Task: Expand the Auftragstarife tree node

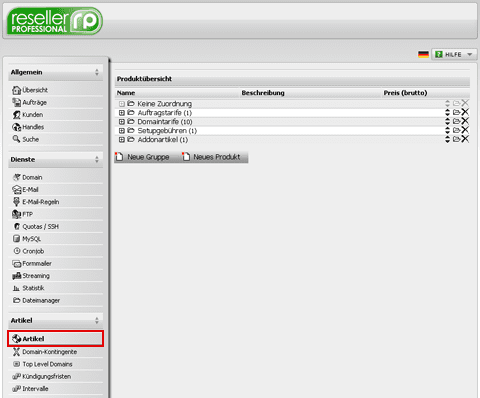Action: coord(122,113)
